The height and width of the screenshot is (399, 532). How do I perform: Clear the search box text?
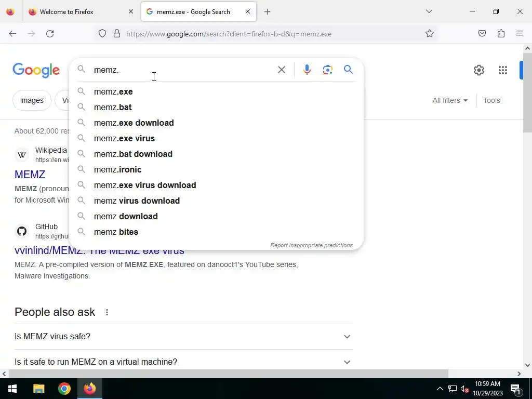(281, 70)
